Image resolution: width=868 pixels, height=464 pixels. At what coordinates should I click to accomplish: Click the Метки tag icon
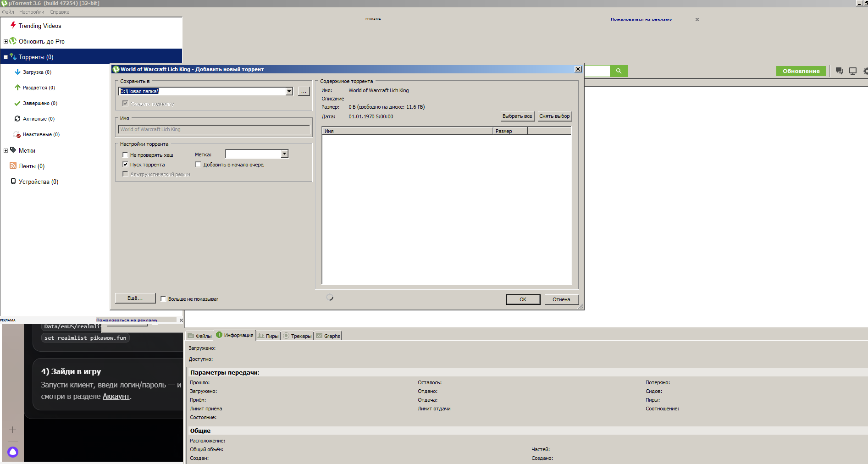tap(13, 150)
